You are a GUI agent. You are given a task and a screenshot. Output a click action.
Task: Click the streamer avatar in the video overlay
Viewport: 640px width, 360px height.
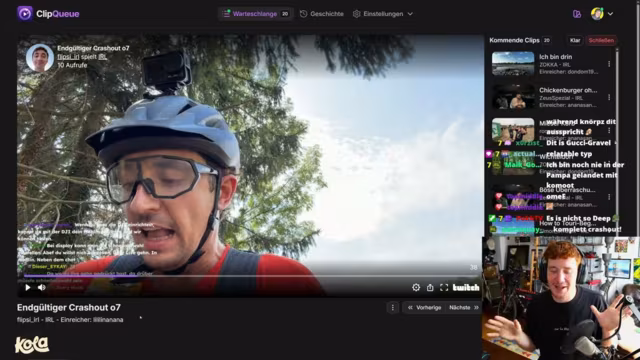tap(40, 58)
